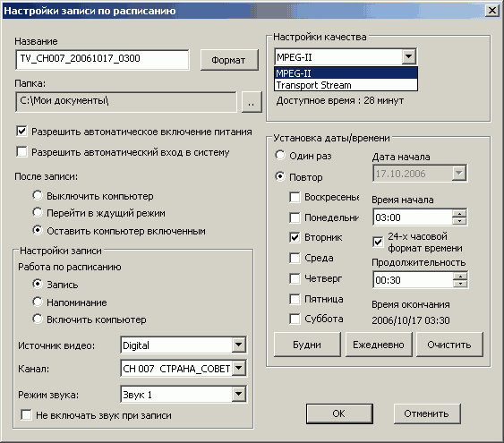Enable automatic system login checkbox
504x443 pixels.
coord(21,151)
